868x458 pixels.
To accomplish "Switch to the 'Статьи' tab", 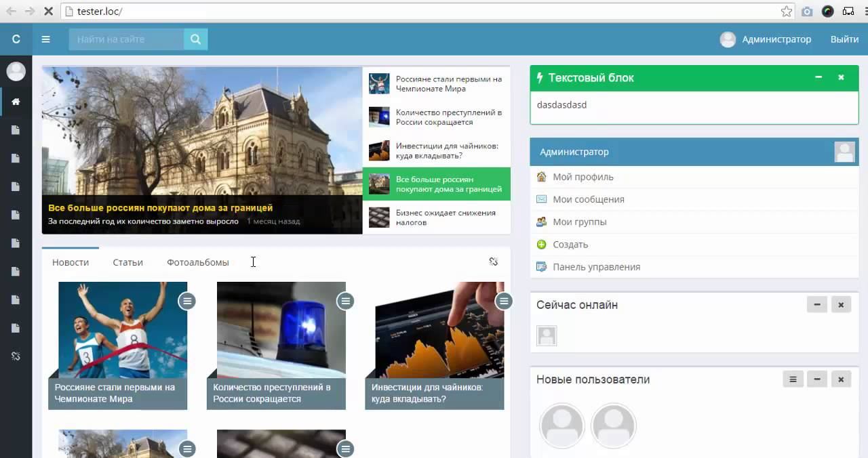I will coord(127,262).
